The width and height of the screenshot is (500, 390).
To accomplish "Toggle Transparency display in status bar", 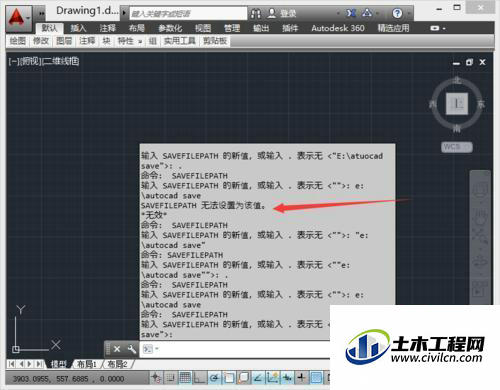I will 316,378.
